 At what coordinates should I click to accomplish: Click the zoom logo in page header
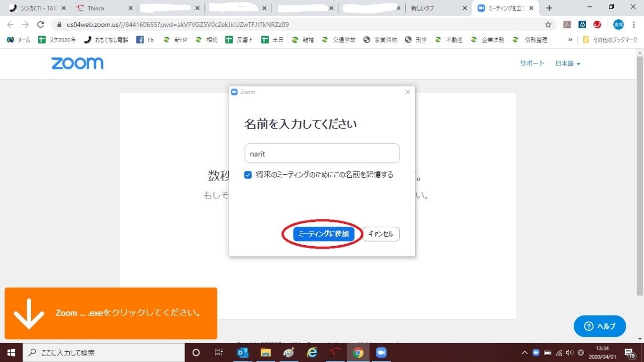click(77, 63)
